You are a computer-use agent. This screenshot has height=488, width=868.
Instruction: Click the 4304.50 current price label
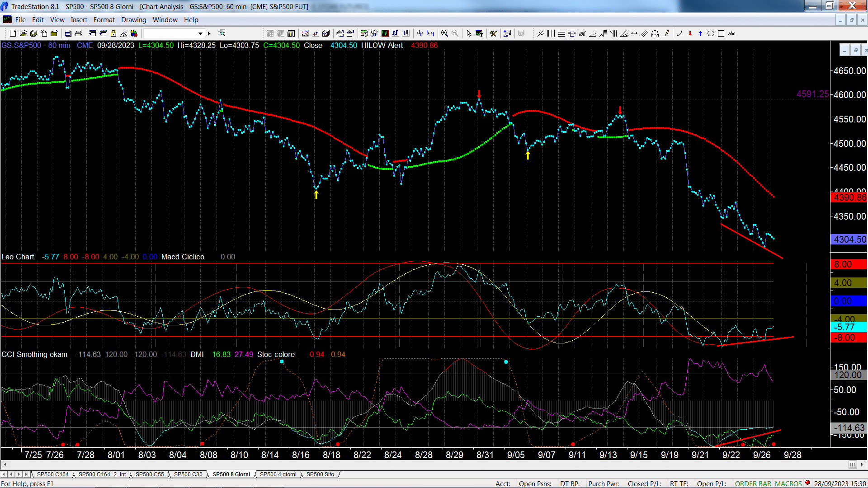tap(849, 239)
